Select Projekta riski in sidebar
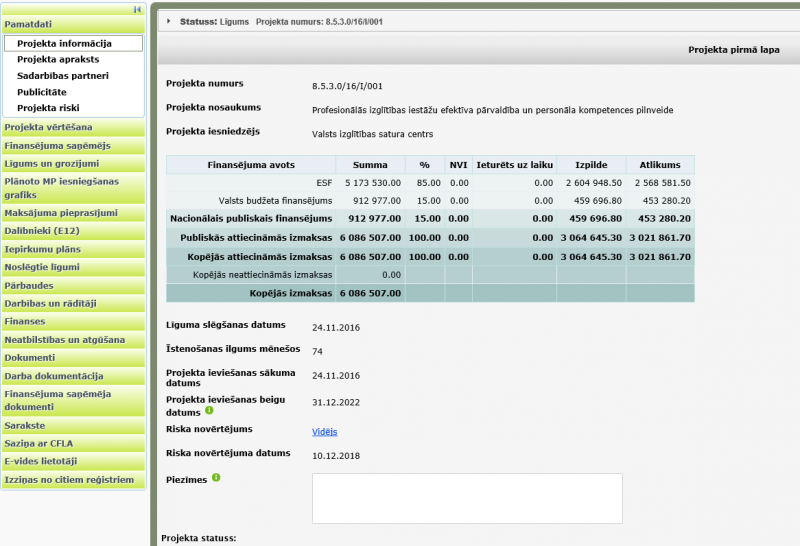 click(48, 108)
